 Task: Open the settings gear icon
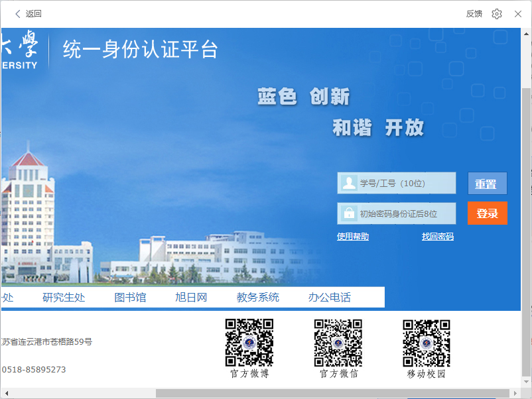[x=497, y=14]
